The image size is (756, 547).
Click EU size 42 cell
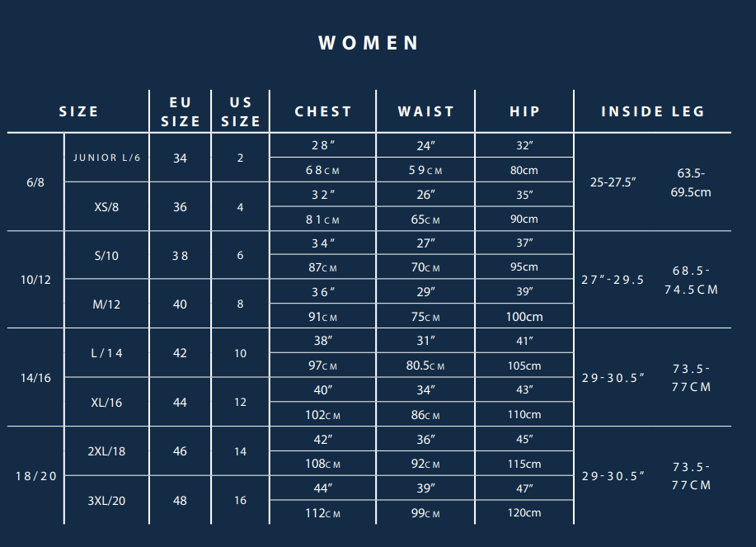180,353
